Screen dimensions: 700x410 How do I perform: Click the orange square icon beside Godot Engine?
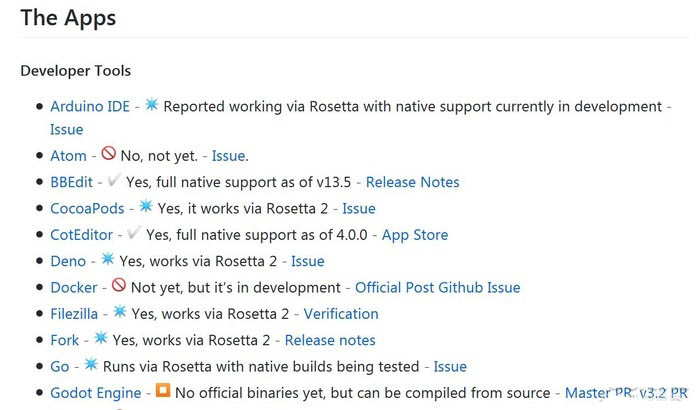[x=163, y=390]
